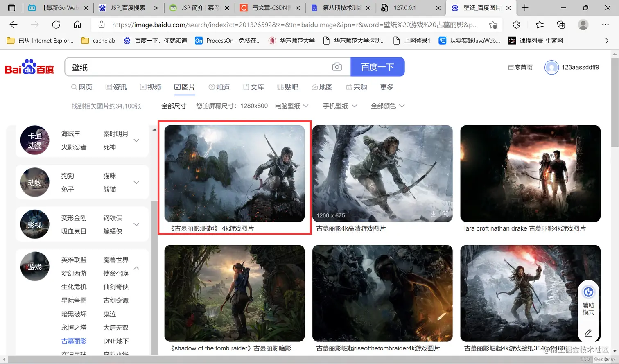This screenshot has width=619, height=364.
Task: Open the favorites list icon
Action: coord(540,25)
